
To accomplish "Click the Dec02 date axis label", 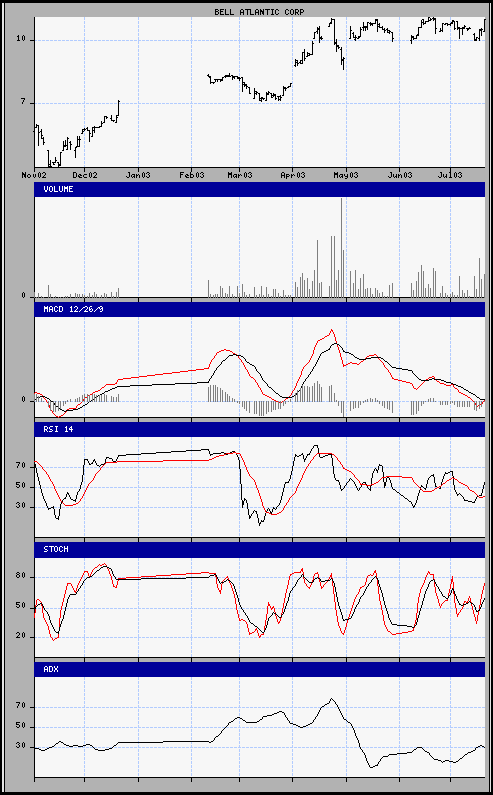I will (85, 175).
